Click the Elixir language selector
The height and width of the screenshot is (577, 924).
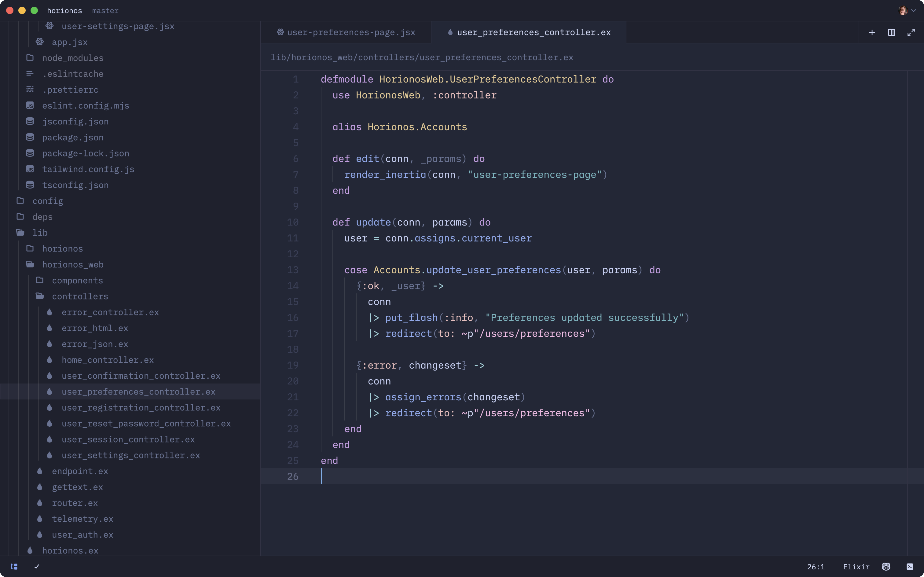856,566
